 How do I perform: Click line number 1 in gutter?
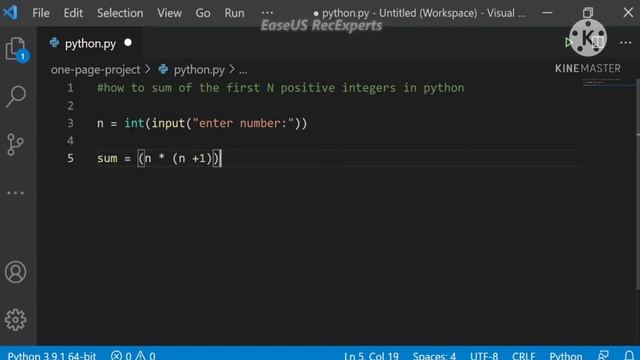(x=70, y=88)
